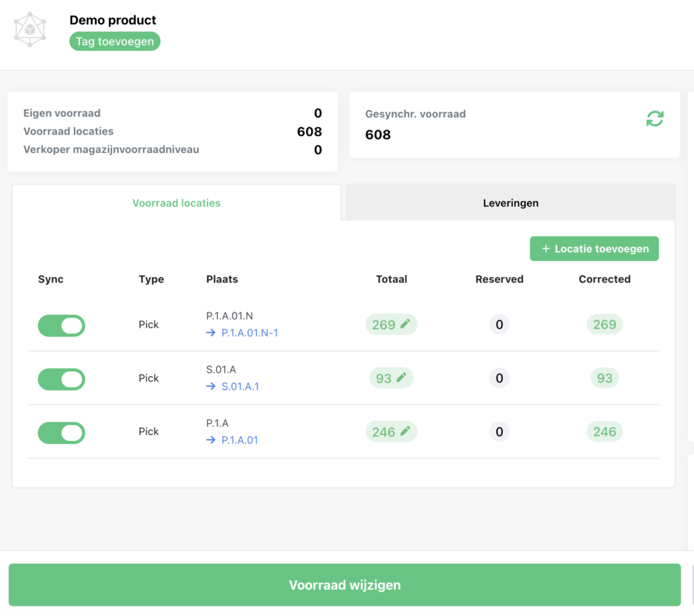This screenshot has width=694, height=616.
Task: Click the corrected stock badge showing 269
Action: coord(605,325)
